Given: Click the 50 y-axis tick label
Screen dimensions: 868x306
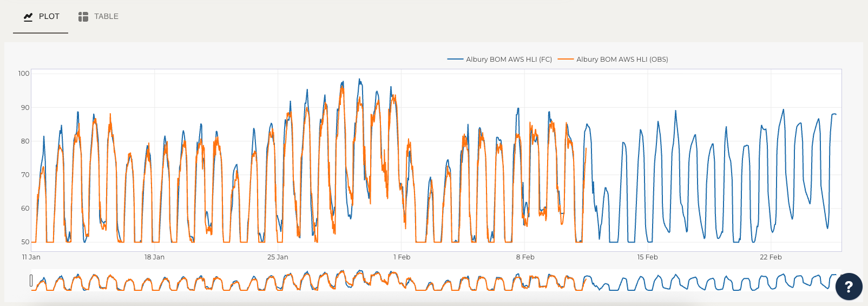Looking at the screenshot, I should tap(25, 242).
